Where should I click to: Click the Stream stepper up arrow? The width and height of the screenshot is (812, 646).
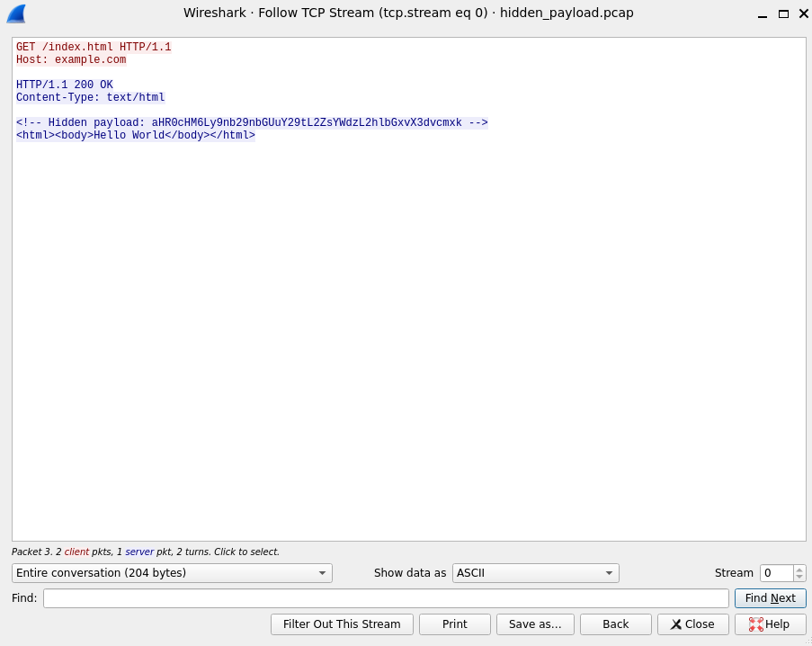coord(799,569)
